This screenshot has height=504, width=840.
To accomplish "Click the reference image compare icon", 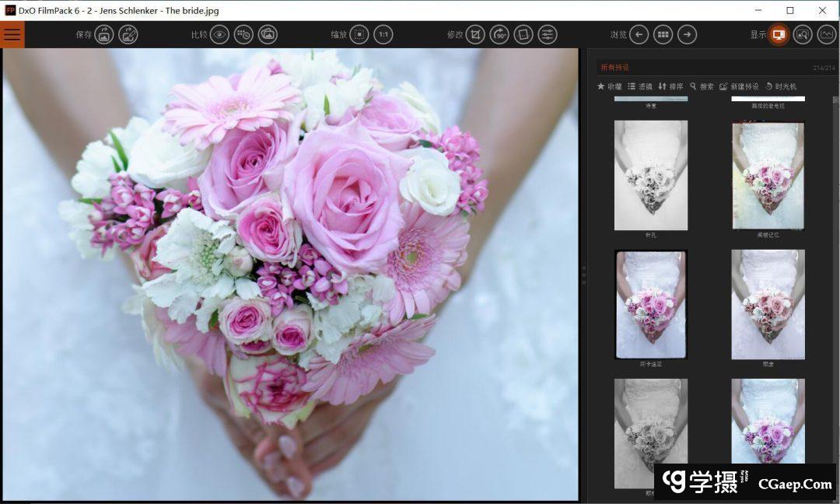I will [x=268, y=34].
